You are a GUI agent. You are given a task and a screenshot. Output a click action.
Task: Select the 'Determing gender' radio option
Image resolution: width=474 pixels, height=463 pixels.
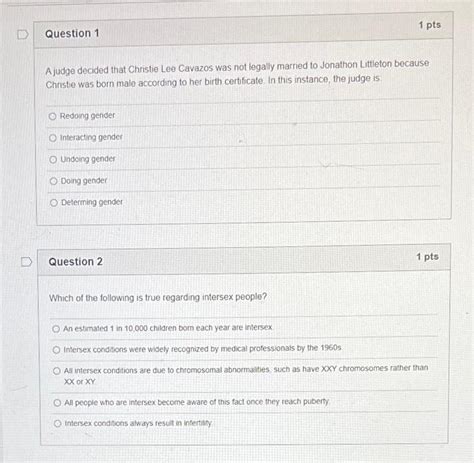(54, 203)
